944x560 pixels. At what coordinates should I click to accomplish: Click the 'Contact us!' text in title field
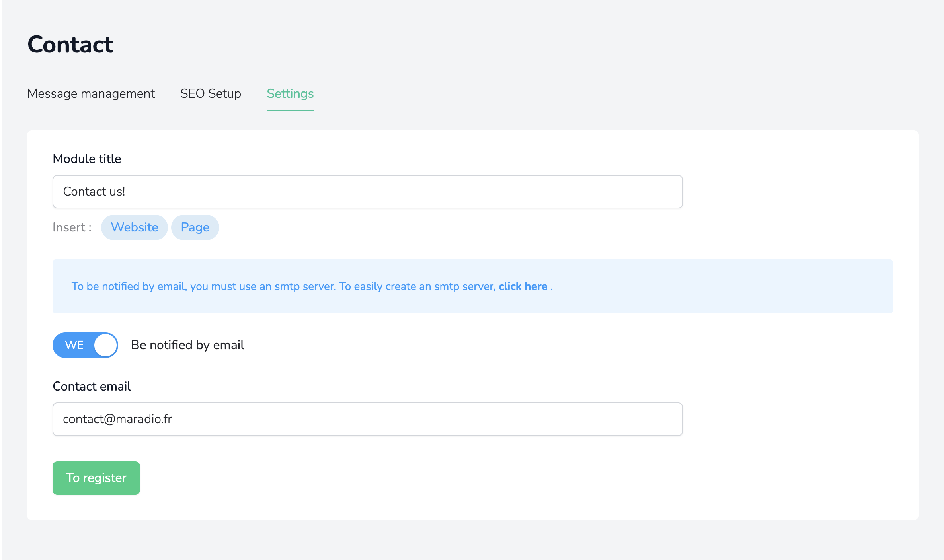(x=94, y=192)
